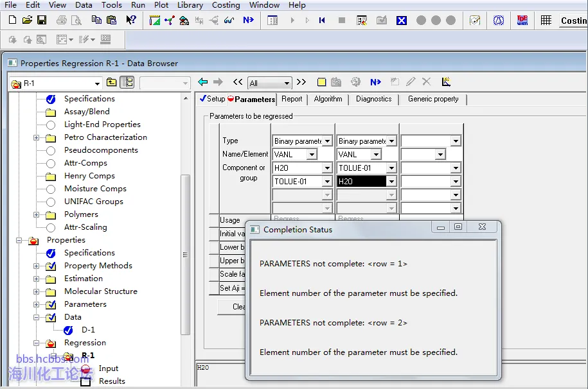
Task: Open the first column H2O component dropdown
Action: [x=327, y=168]
